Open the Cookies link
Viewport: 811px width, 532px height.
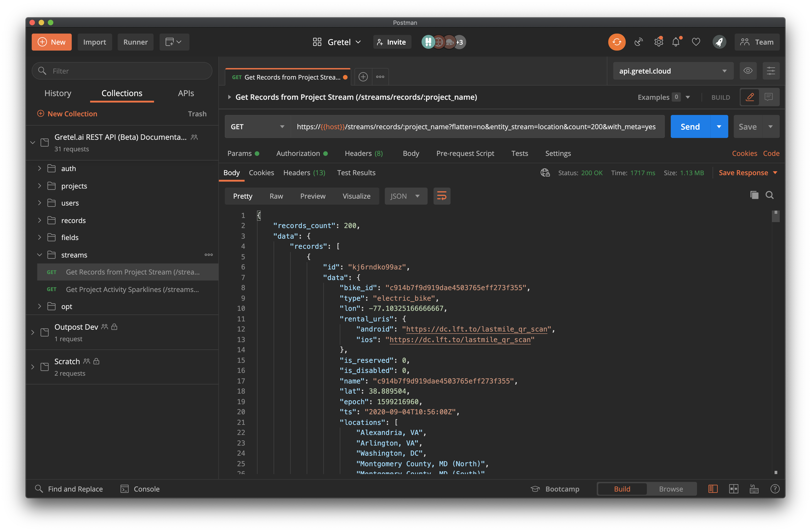[744, 153]
